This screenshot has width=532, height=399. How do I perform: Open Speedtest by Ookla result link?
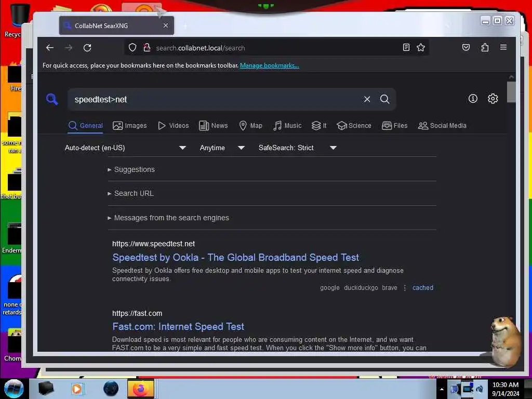[x=235, y=258]
